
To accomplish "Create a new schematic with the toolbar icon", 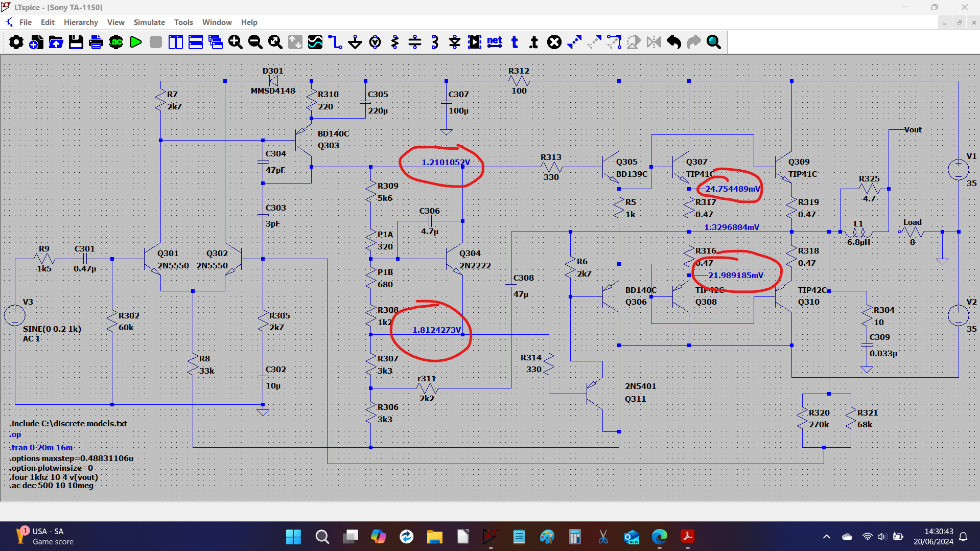I will (36, 42).
